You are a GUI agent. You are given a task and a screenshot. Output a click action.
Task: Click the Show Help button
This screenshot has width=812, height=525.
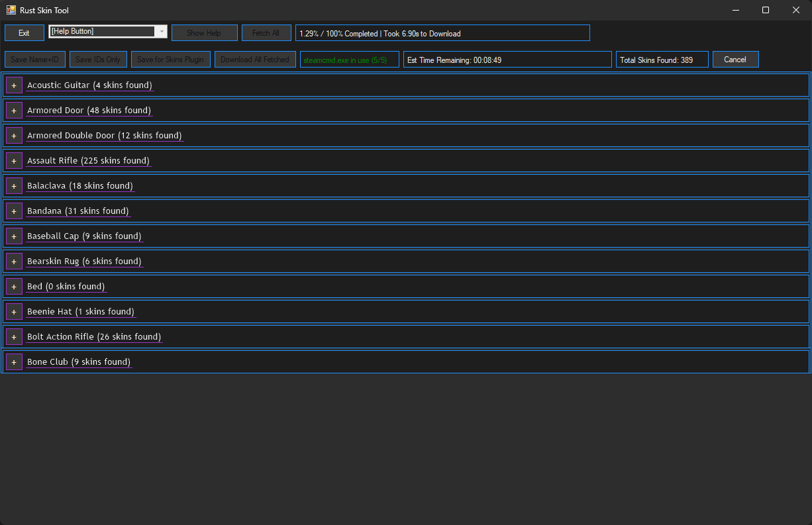[204, 33]
